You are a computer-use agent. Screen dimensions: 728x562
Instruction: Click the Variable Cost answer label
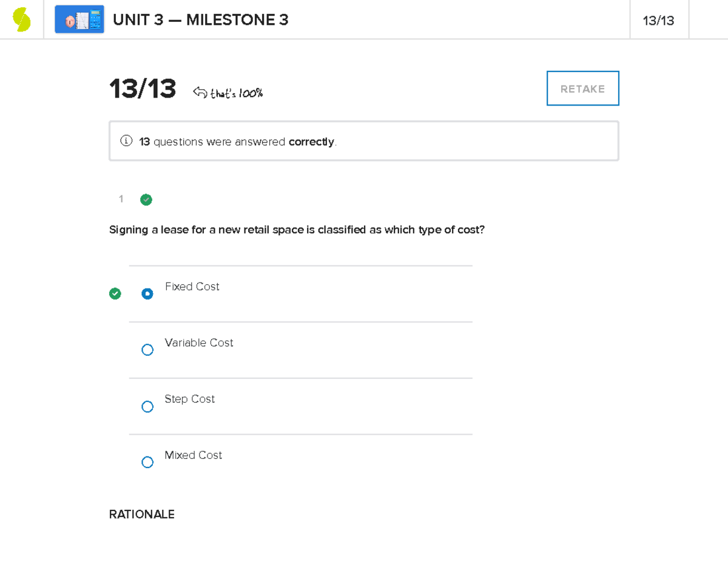coord(199,343)
